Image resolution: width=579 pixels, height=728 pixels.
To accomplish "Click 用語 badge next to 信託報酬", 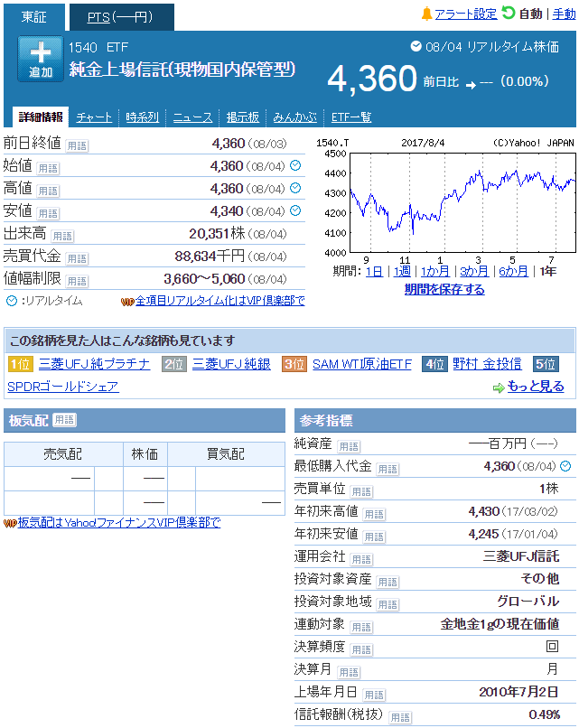I will tap(399, 717).
